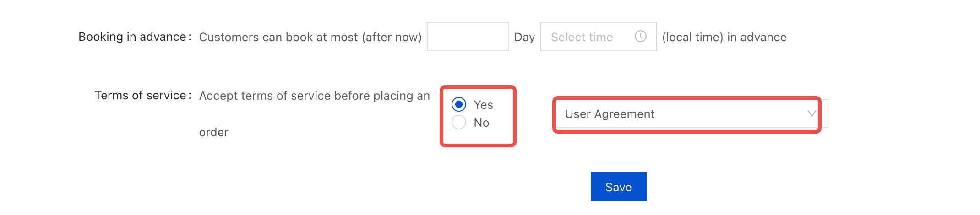Select the Yes radio button
Viewport: 980px width, 215px height.
pyautogui.click(x=459, y=104)
